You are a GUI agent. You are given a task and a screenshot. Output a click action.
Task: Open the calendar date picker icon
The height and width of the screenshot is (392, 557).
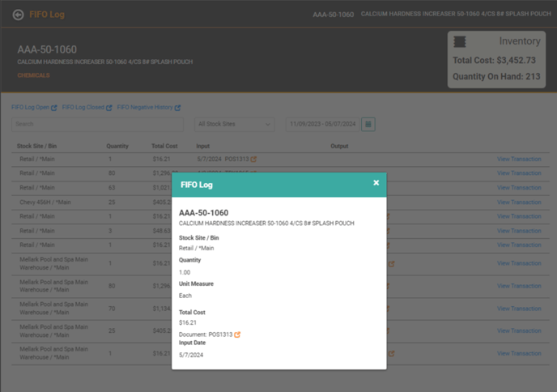coord(368,124)
